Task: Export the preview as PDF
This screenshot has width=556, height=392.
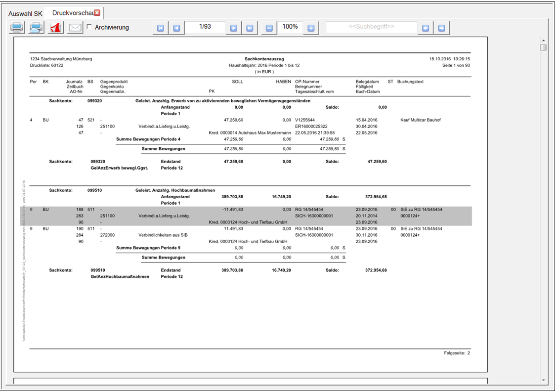Action: coord(55,28)
